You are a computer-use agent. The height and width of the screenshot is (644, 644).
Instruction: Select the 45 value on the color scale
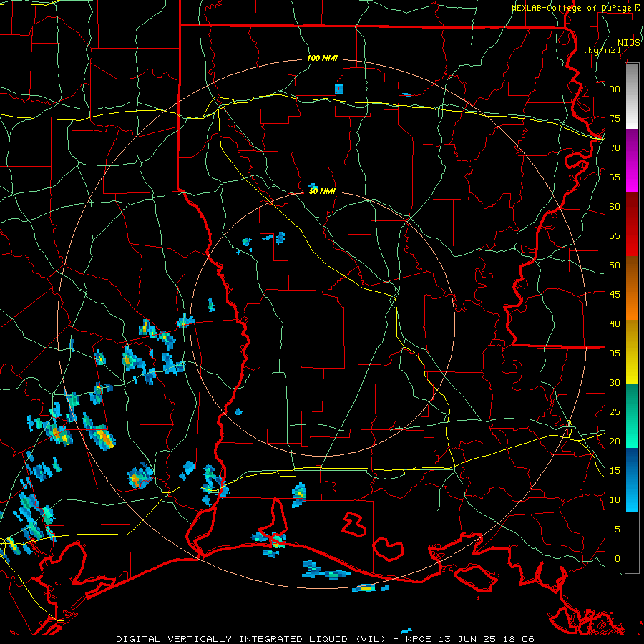click(615, 295)
